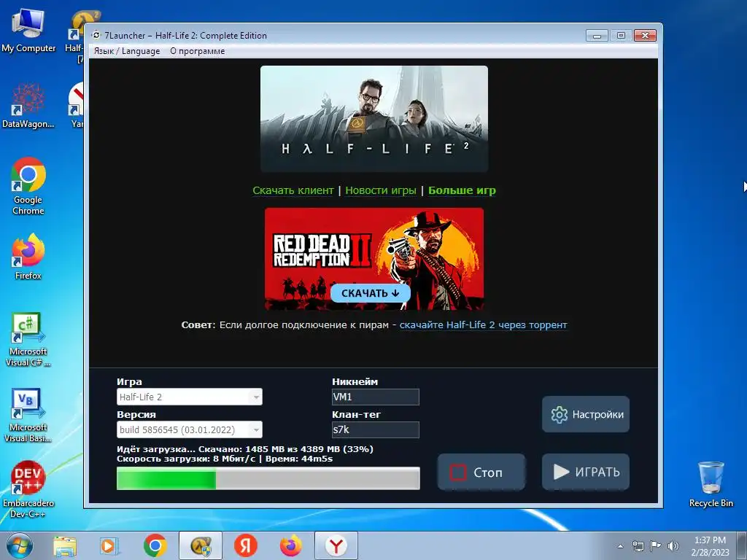Click the Action Center flag icon

click(656, 546)
